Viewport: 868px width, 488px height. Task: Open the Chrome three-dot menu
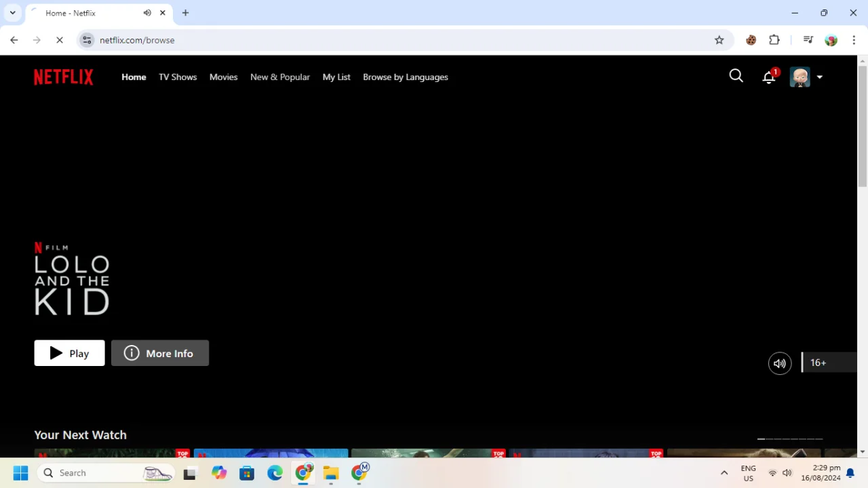[854, 40]
